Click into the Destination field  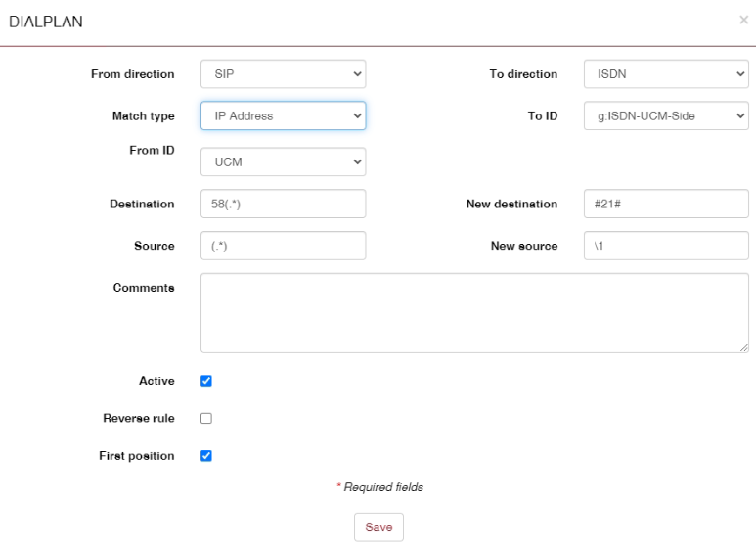(283, 205)
